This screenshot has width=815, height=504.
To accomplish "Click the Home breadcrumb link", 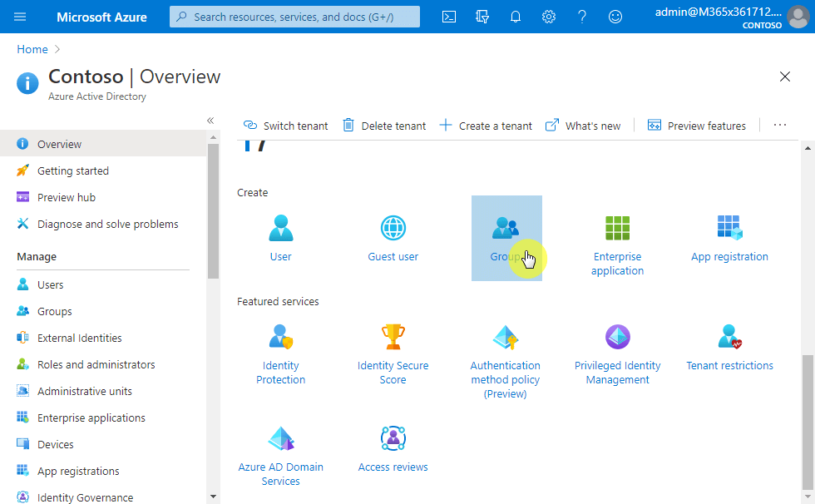I will tap(32, 49).
